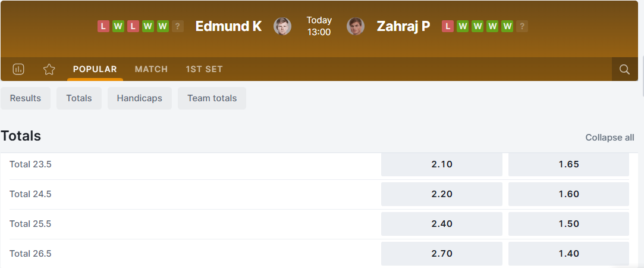
Task: Click question mark badge beside Zahraj P
Action: [x=522, y=26]
